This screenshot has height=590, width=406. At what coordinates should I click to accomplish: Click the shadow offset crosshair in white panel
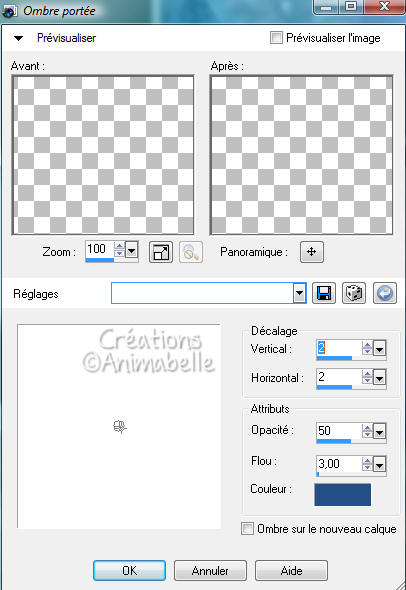(x=120, y=427)
